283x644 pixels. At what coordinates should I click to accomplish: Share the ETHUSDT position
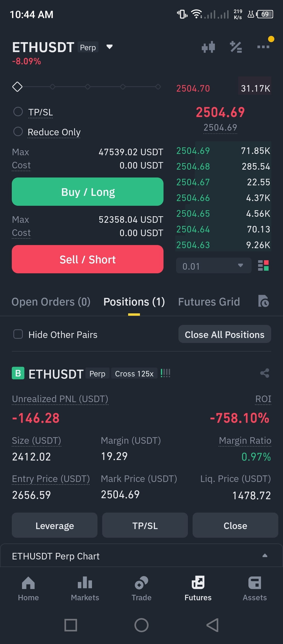[265, 373]
